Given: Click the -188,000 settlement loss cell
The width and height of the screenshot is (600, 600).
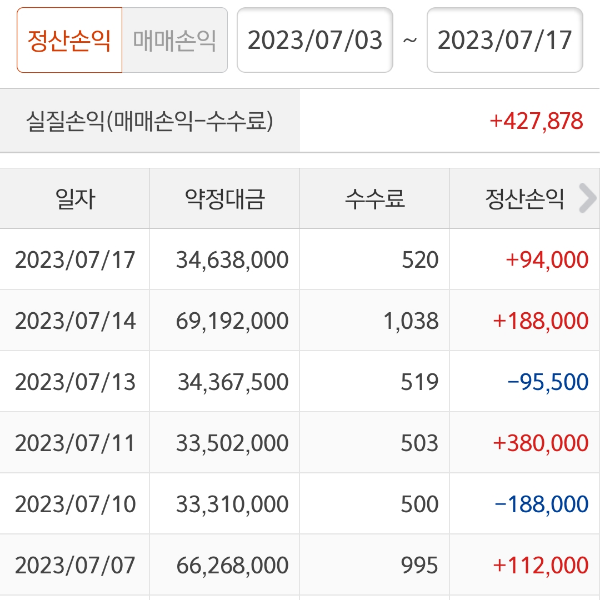Looking at the screenshot, I should pyautogui.click(x=541, y=504).
